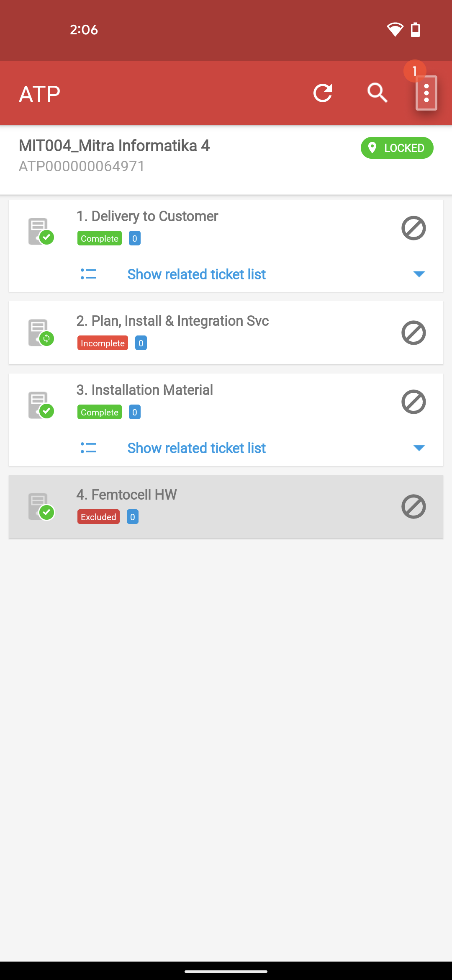Tap the red notification badge showing 1
Viewport: 452px width, 980px height.
[415, 71]
